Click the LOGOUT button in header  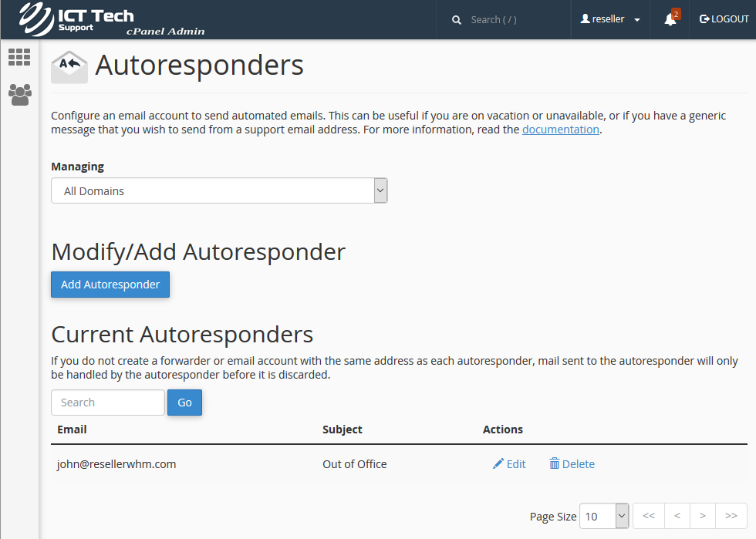coord(724,19)
